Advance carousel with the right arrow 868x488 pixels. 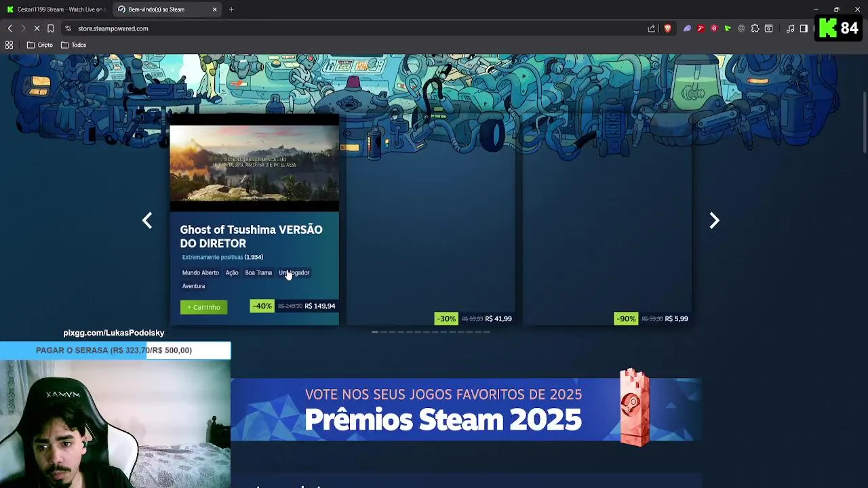[x=714, y=220]
